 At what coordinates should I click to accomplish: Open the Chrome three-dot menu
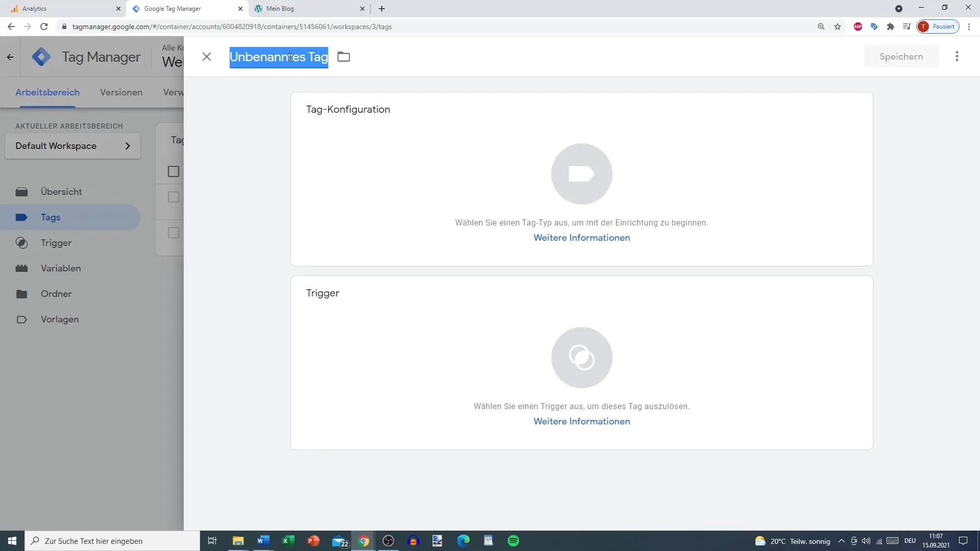coord(969,27)
